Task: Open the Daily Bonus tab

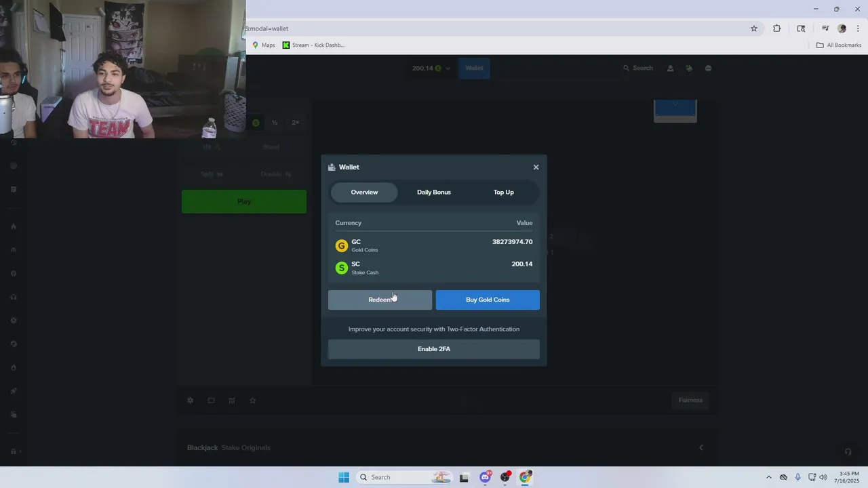Action: pos(434,192)
